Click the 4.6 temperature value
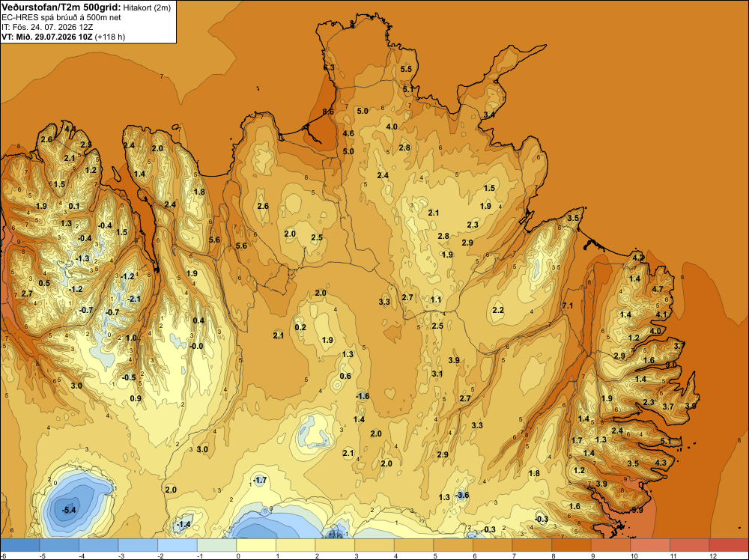This screenshot has height=560, width=749. point(349,133)
